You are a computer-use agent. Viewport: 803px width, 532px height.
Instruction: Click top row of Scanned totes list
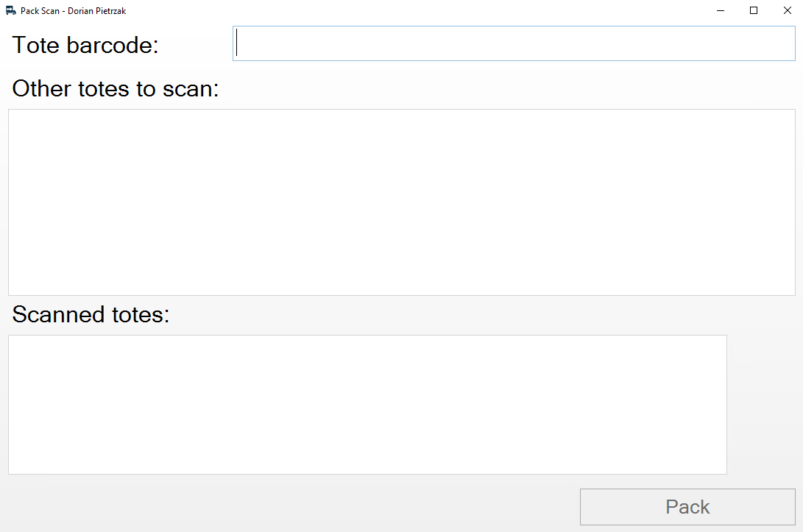(367, 344)
